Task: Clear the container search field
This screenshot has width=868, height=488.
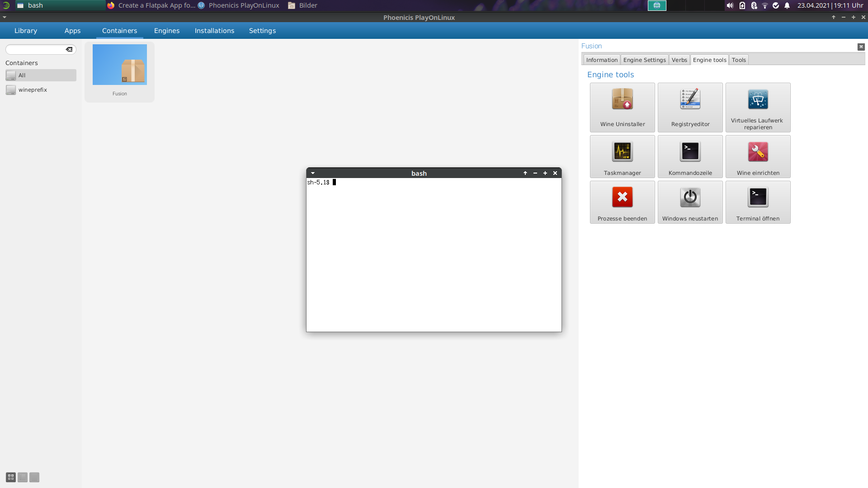Action: [69, 49]
